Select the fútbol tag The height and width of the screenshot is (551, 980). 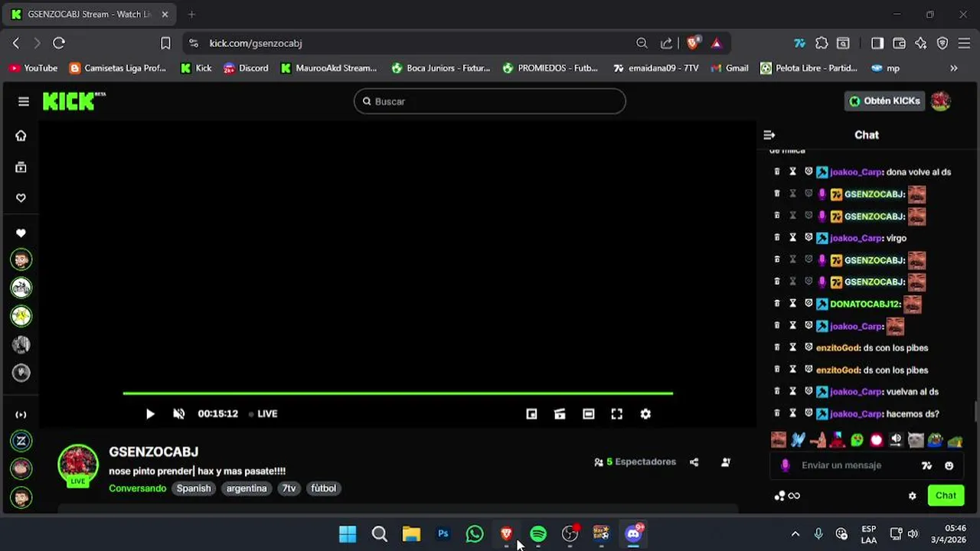click(323, 488)
